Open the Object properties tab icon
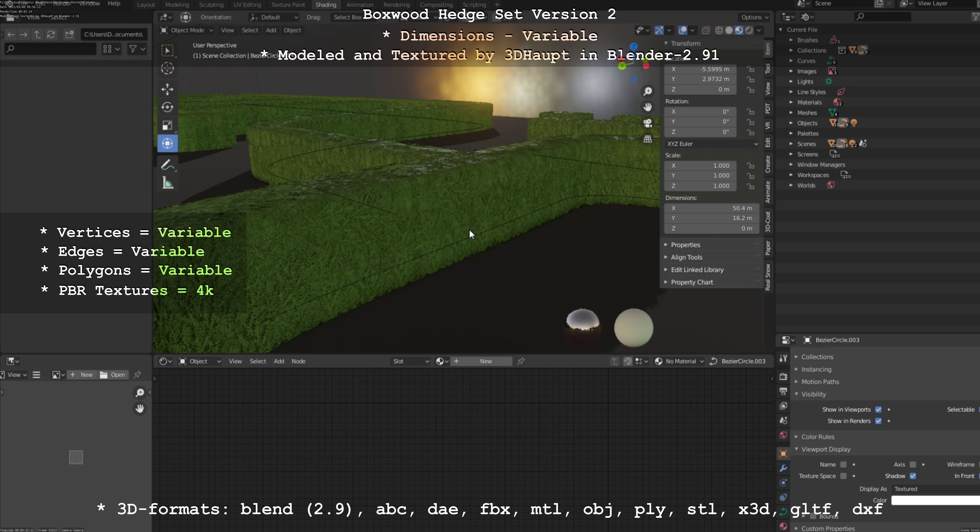This screenshot has width=980, height=532. (x=783, y=454)
